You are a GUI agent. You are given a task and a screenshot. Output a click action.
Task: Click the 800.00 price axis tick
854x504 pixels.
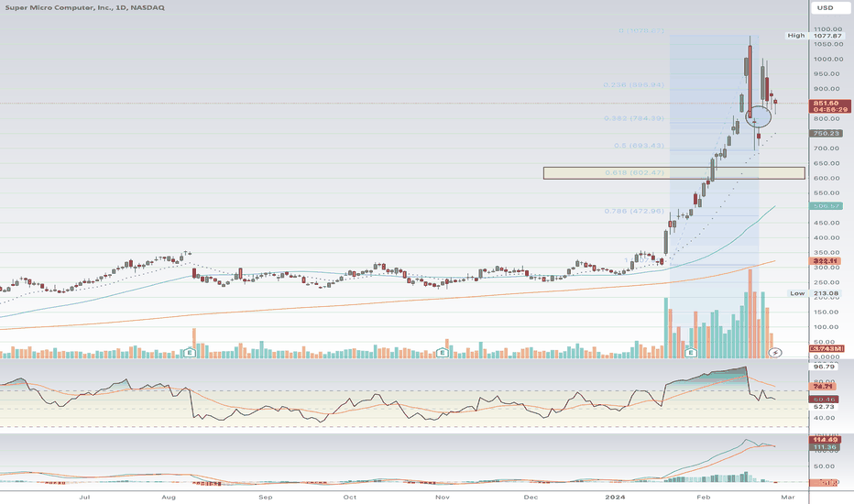pyautogui.click(x=827, y=118)
